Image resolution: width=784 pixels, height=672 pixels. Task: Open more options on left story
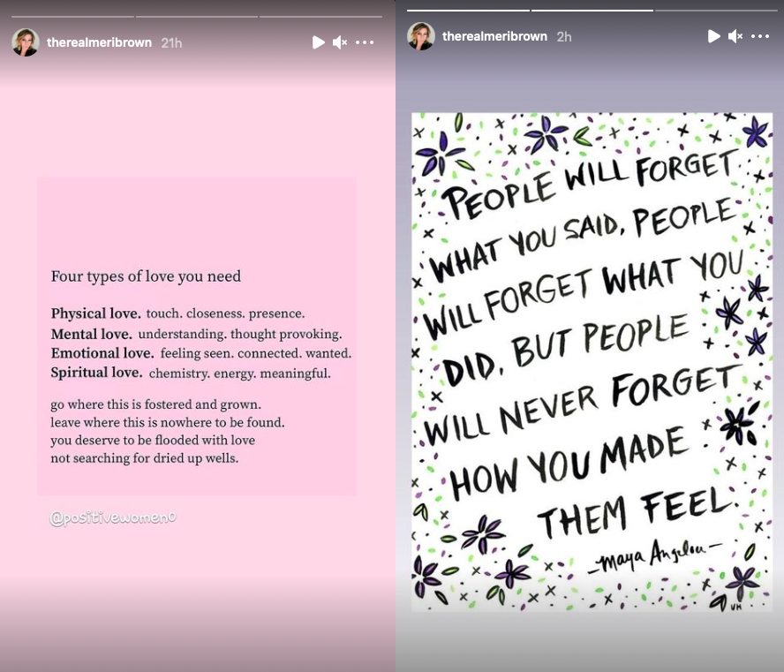[365, 42]
